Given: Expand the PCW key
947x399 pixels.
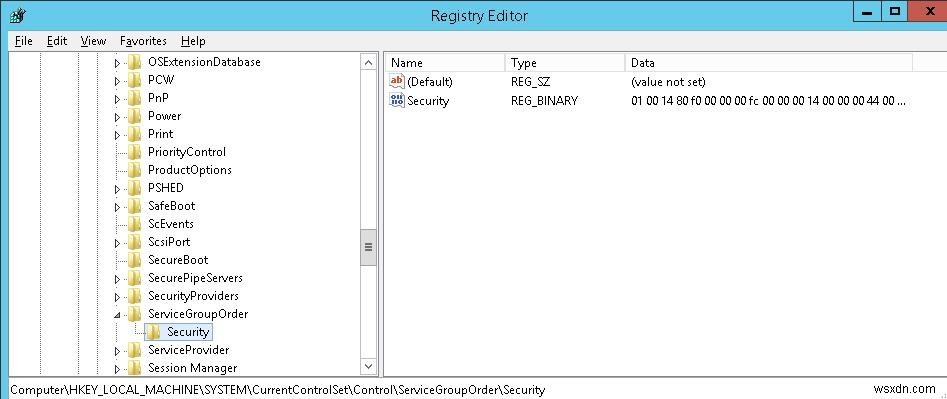Looking at the screenshot, I should point(117,81).
